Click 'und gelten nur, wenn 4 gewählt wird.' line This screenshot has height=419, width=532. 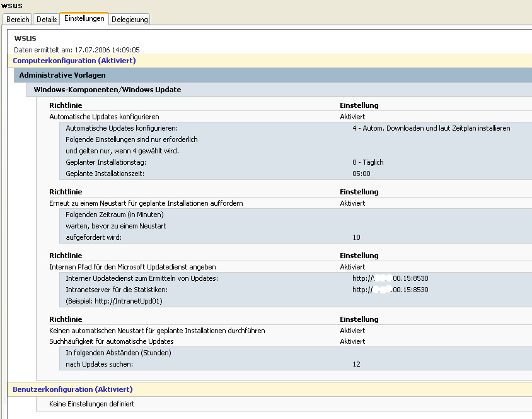[x=122, y=151]
